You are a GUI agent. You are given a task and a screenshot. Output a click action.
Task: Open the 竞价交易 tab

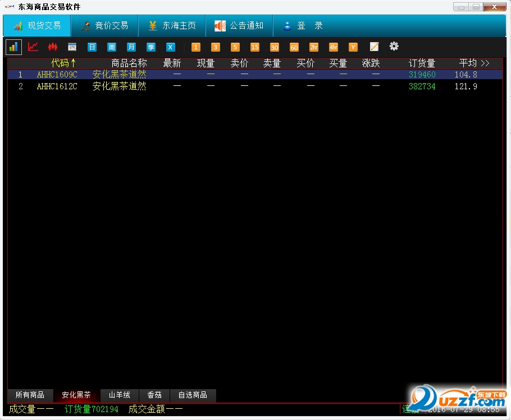click(x=104, y=25)
